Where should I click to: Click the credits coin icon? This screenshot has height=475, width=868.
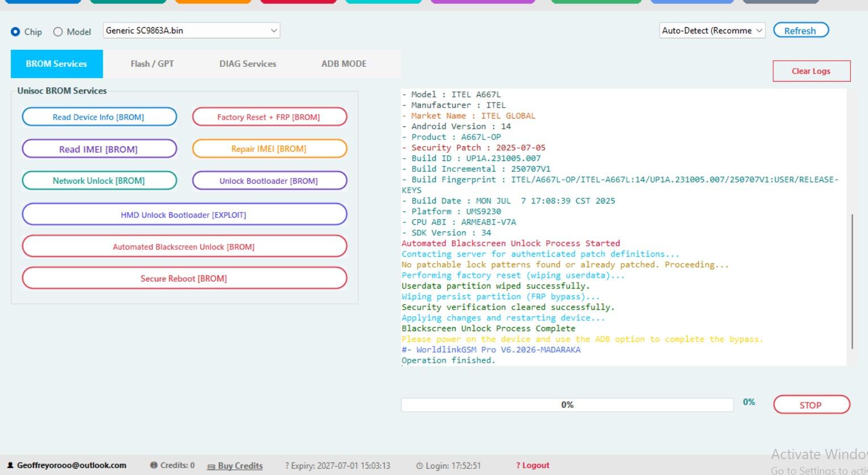point(154,465)
